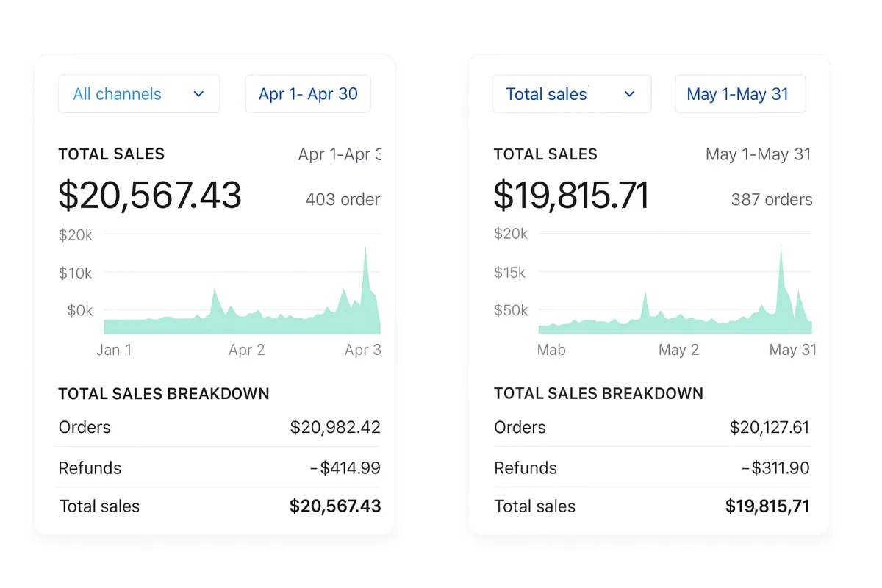Click the May 1-May 31 date button
This screenshot has height=588, width=882.
coord(739,94)
